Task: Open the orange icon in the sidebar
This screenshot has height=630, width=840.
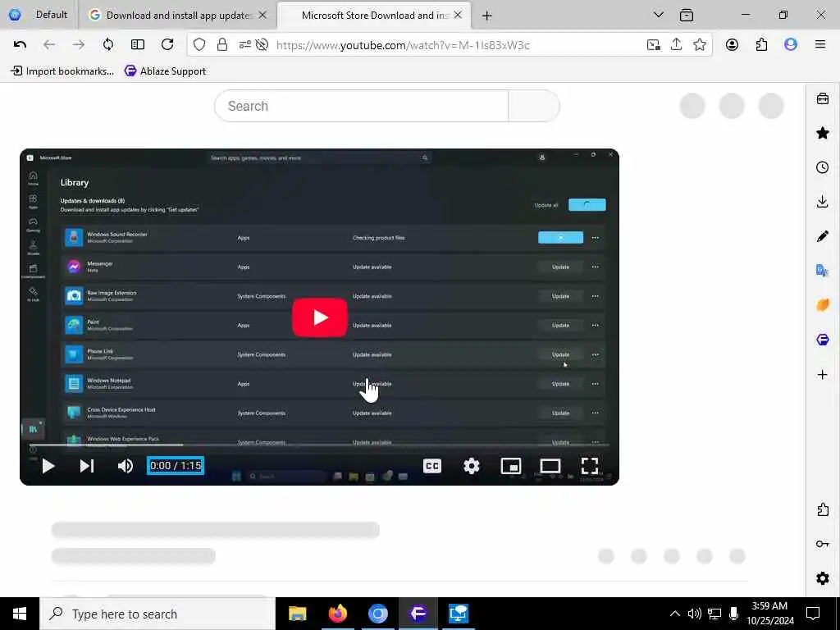Action: [823, 305]
